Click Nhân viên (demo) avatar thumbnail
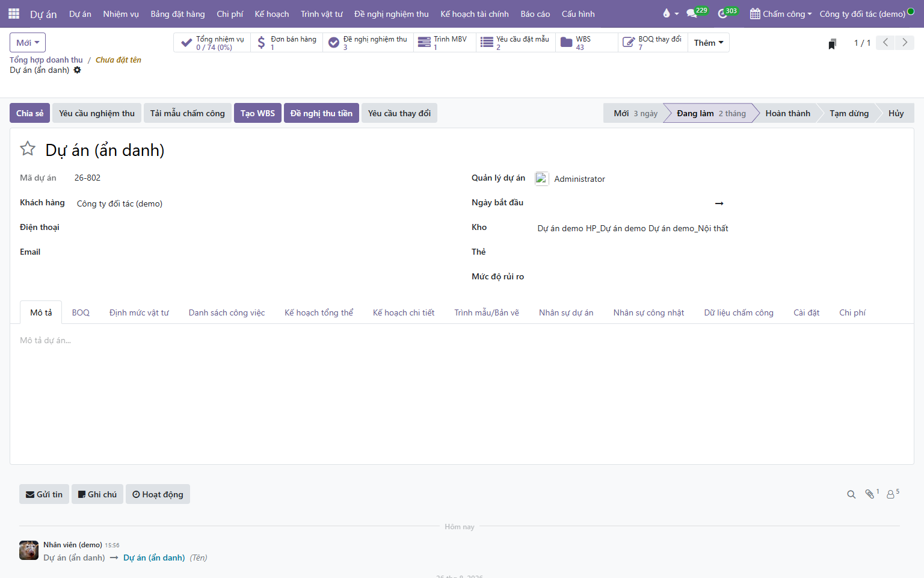This screenshot has height=578, width=924. coord(29,550)
